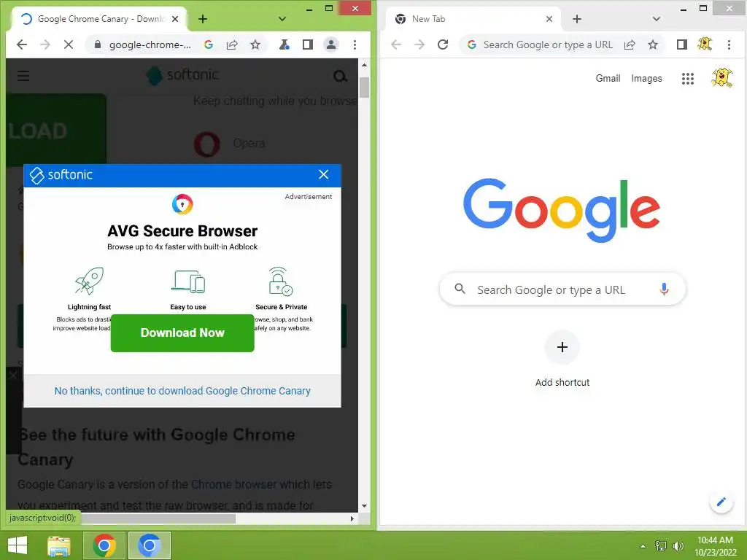Open volume control in system tray
This screenshot has height=560, width=747.
point(678,546)
